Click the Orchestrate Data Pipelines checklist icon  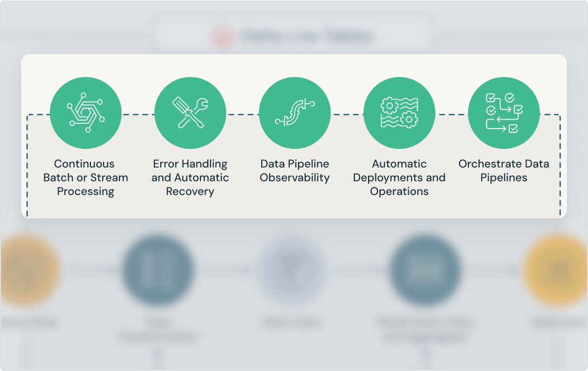(x=504, y=113)
